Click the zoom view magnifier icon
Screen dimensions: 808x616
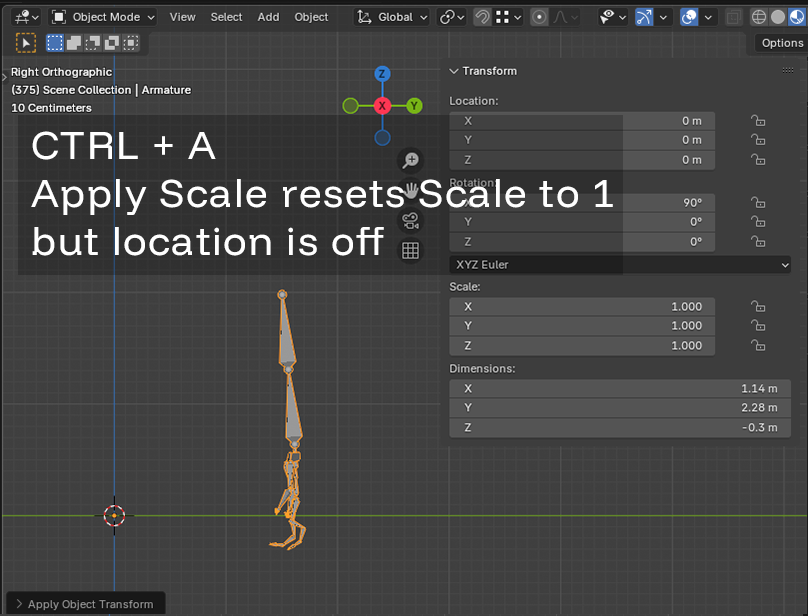pyautogui.click(x=410, y=160)
